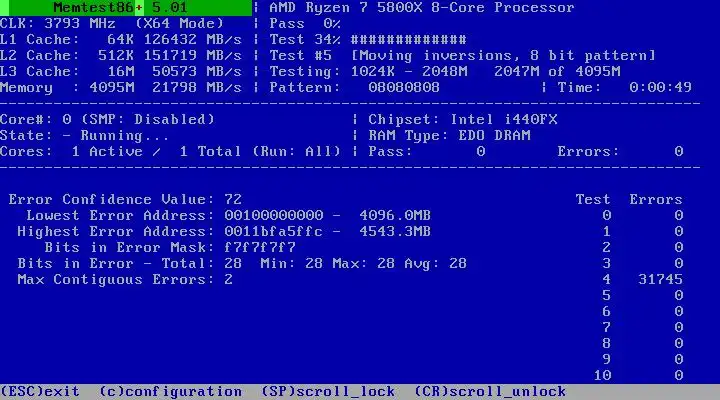Click the test 5 row in errors table
The height and width of the screenshot is (400, 720).
click(x=642, y=295)
